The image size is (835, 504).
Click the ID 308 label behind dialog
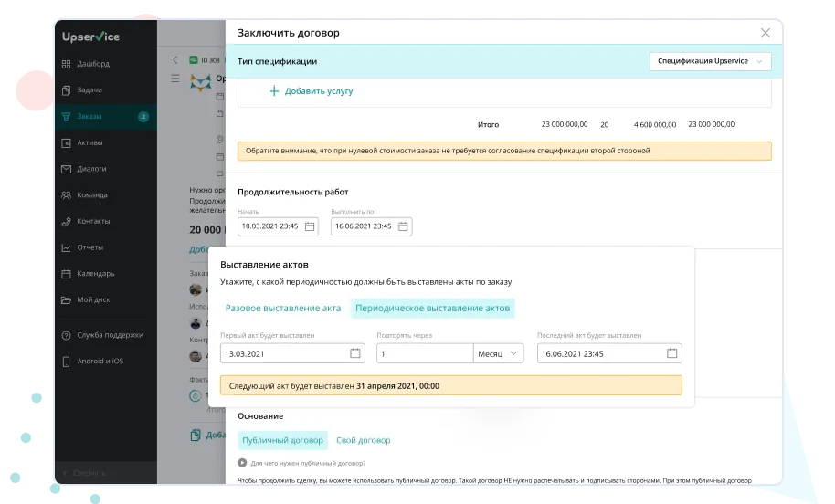[x=210, y=60]
